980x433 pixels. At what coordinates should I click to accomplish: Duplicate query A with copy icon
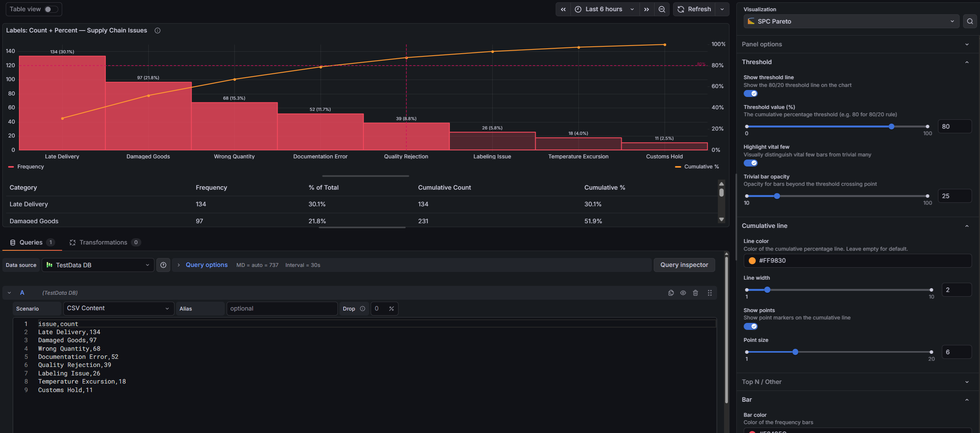click(x=671, y=293)
